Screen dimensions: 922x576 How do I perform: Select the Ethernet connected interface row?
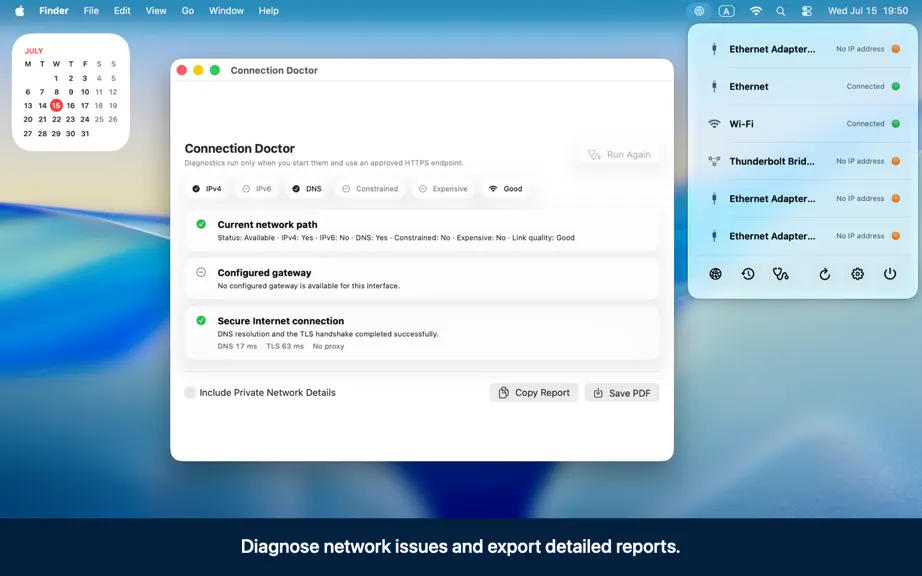coord(803,86)
